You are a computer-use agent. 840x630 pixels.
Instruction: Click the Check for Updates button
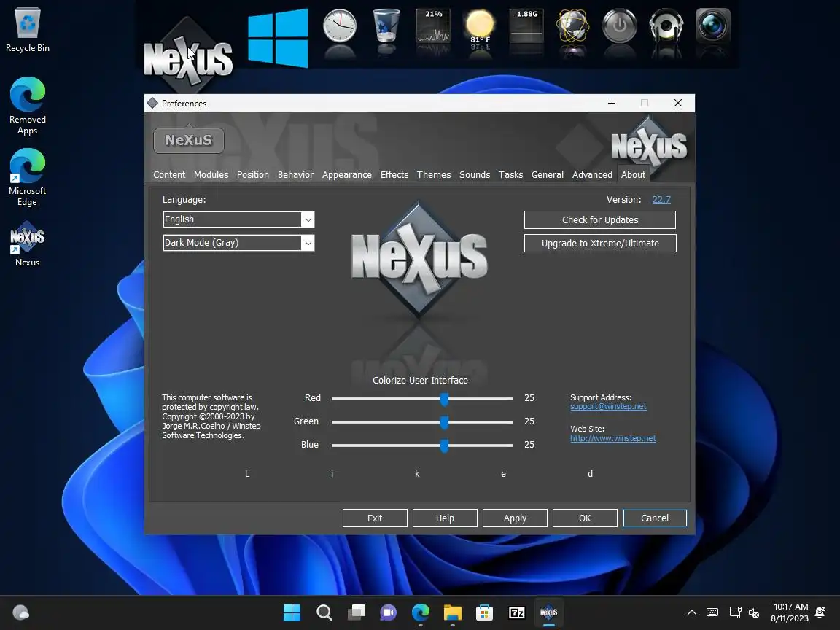pyautogui.click(x=600, y=219)
